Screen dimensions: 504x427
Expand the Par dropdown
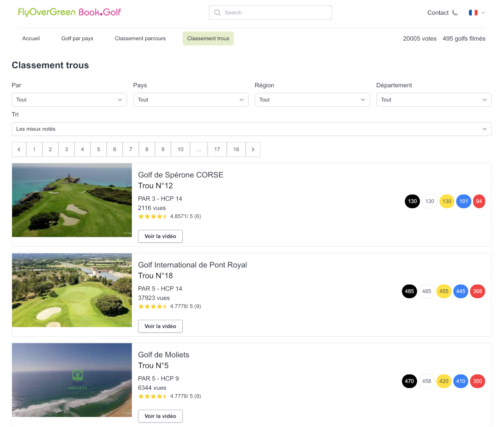click(69, 100)
